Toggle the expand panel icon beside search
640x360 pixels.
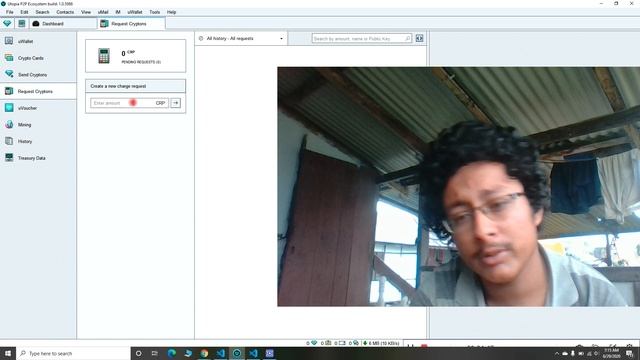pos(419,38)
